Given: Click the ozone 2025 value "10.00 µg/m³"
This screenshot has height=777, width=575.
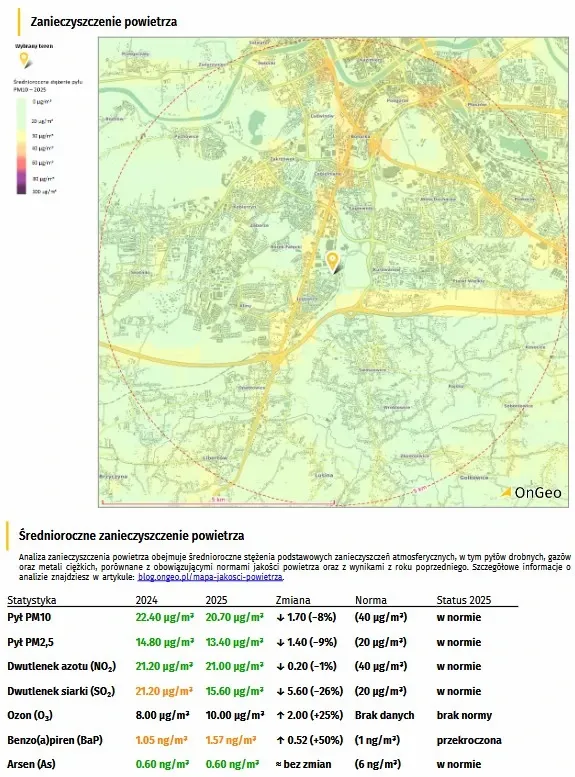Looking at the screenshot, I should click(235, 716).
